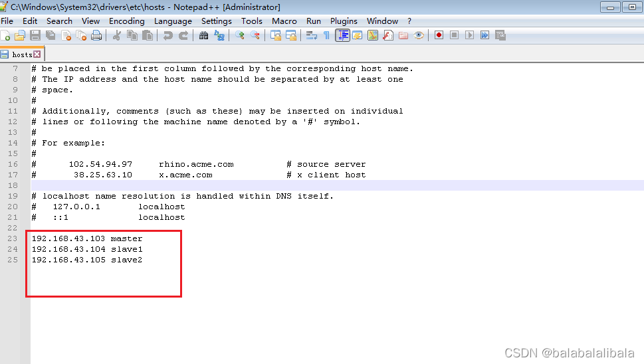
Task: Minimize the Notepad++ window
Action: click(x=610, y=7)
